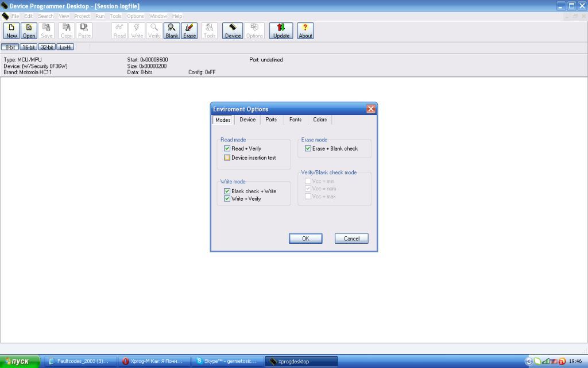588x368 pixels.
Task: Switch to the Fonts tab
Action: [x=296, y=120]
